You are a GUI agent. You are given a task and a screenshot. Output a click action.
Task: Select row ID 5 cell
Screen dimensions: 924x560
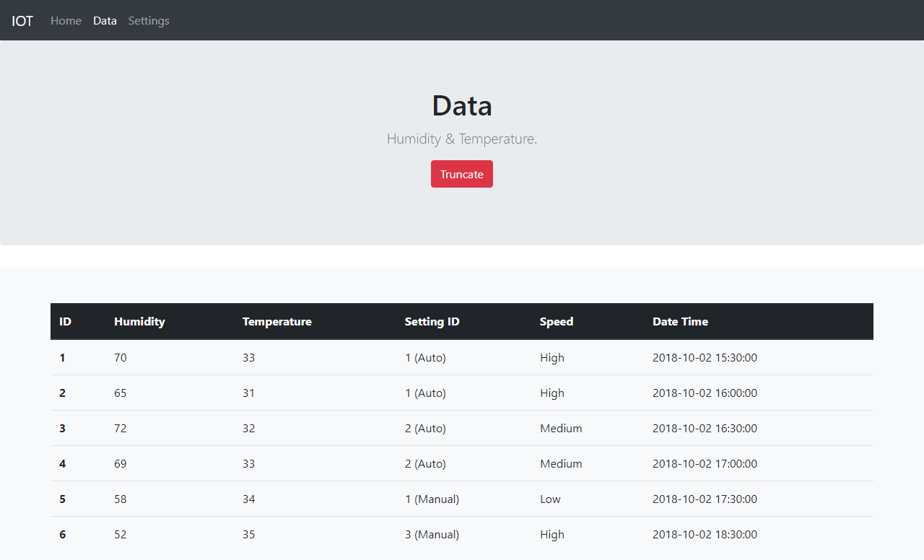coord(62,499)
